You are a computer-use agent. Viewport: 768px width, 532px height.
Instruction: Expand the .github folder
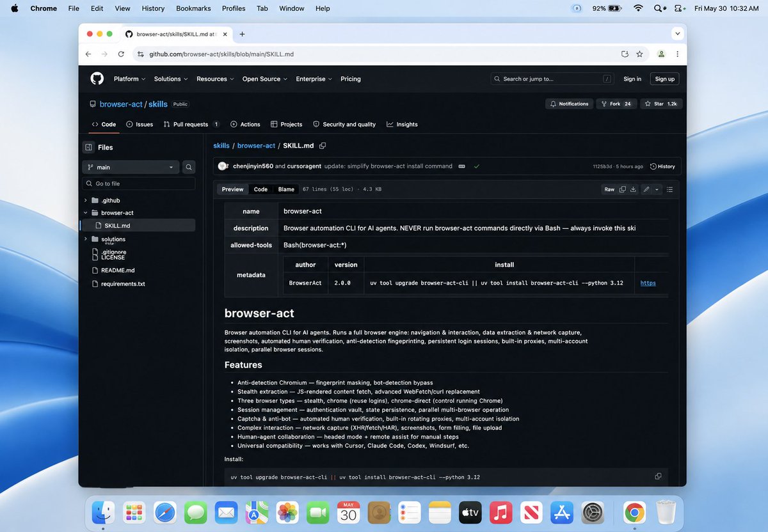(85, 200)
